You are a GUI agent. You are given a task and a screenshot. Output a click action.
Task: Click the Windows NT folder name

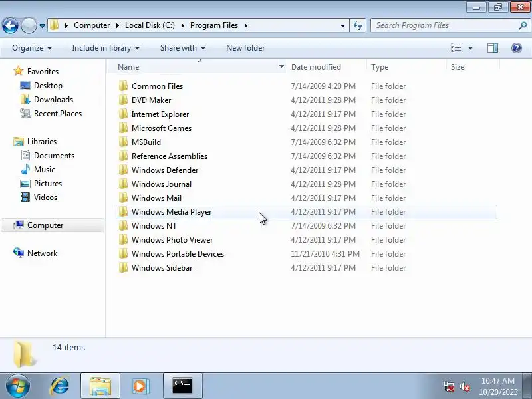pyautogui.click(x=154, y=226)
